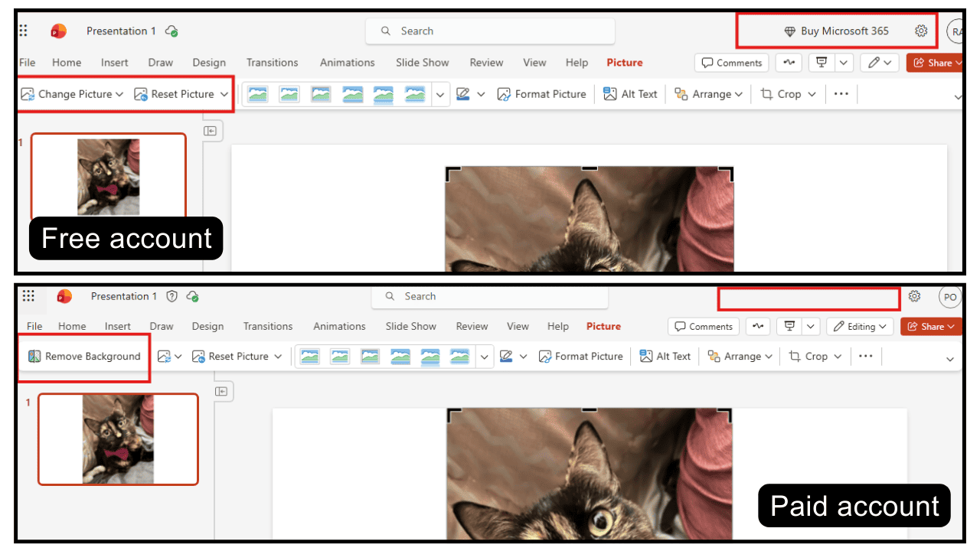Click the Buy Microsoft 365 button

(838, 31)
